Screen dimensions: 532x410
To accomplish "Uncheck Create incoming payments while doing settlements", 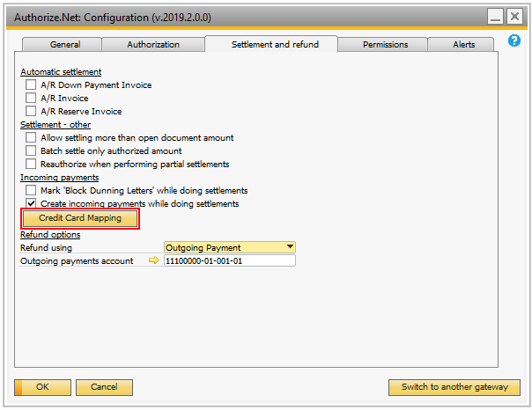I will click(x=31, y=203).
